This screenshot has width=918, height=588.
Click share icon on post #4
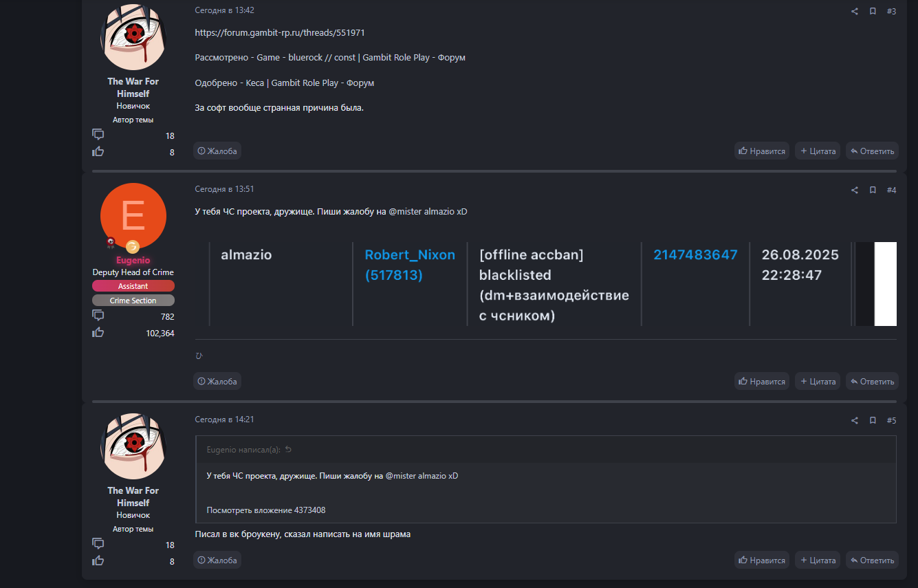tap(855, 190)
